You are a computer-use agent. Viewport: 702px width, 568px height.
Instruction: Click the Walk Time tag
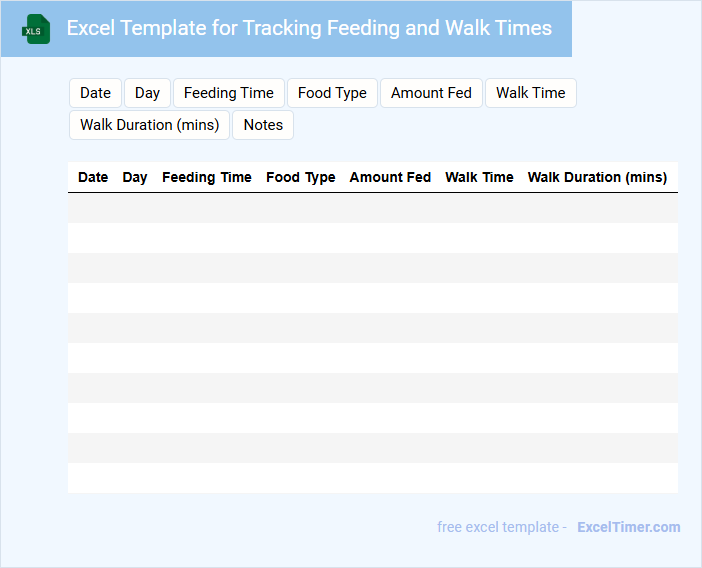(530, 93)
